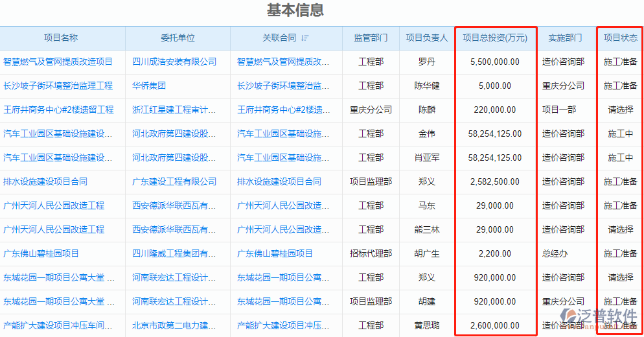Click the 实施部门 column header

click(x=565, y=38)
